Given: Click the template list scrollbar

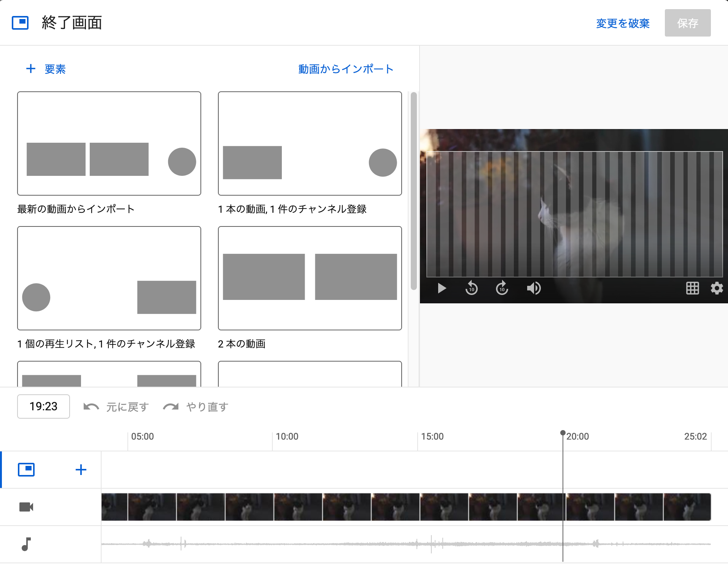Looking at the screenshot, I should tap(413, 191).
